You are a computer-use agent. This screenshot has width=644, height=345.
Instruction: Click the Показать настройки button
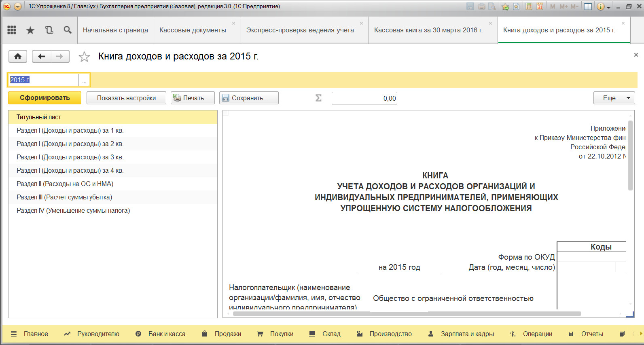(126, 98)
